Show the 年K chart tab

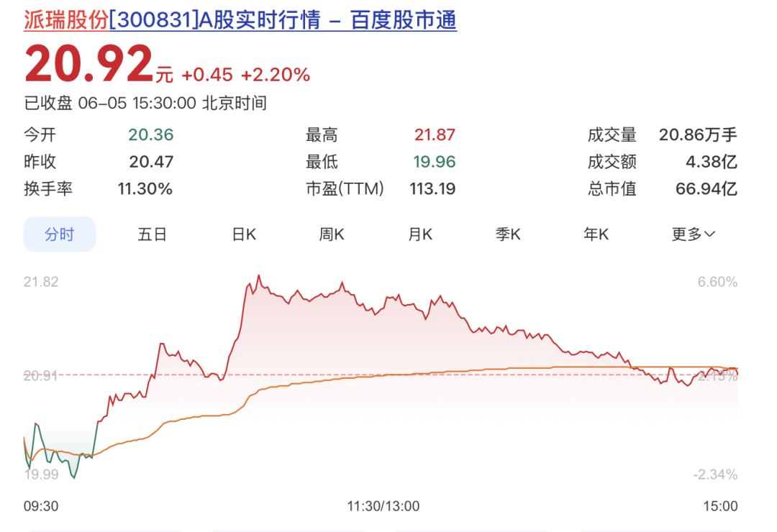coord(596,234)
